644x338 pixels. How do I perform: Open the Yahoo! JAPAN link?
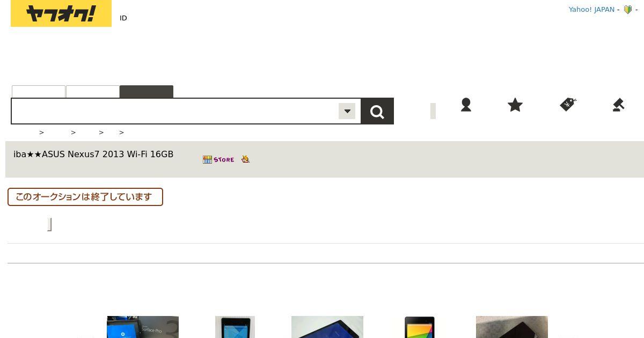(591, 10)
